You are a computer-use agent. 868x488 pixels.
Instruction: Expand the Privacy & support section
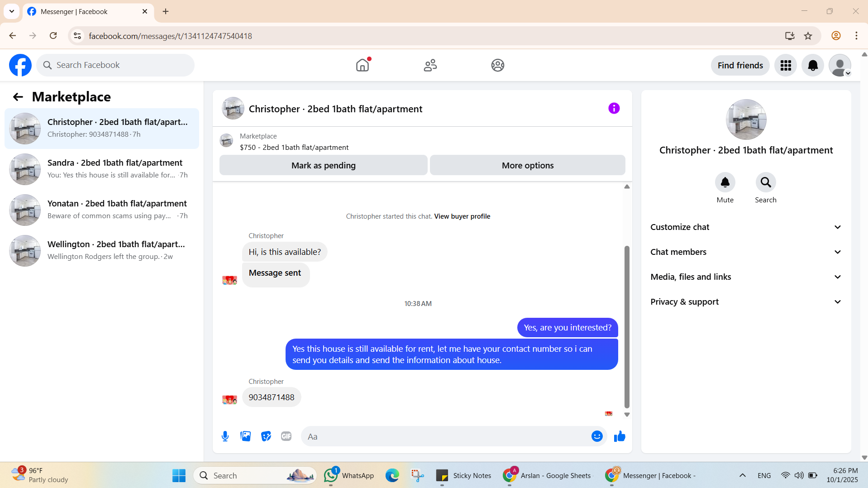[746, 302]
